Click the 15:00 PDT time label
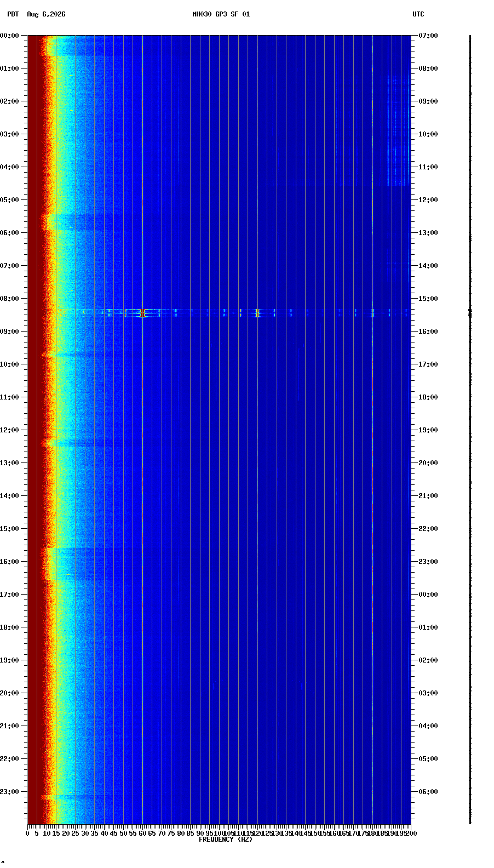The height and width of the screenshot is (868, 494). pos(9,529)
